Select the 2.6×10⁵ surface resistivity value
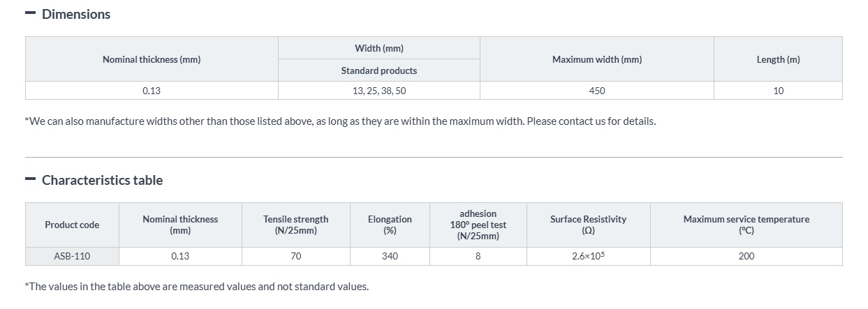This screenshot has width=868, height=309. coord(588,256)
